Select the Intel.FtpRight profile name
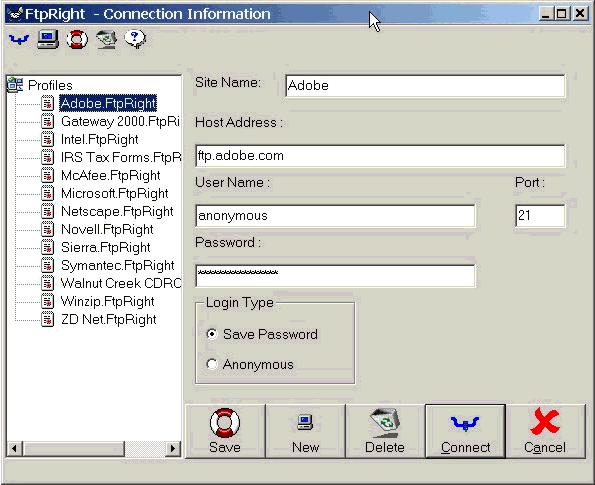The width and height of the screenshot is (595, 485). (x=99, y=139)
